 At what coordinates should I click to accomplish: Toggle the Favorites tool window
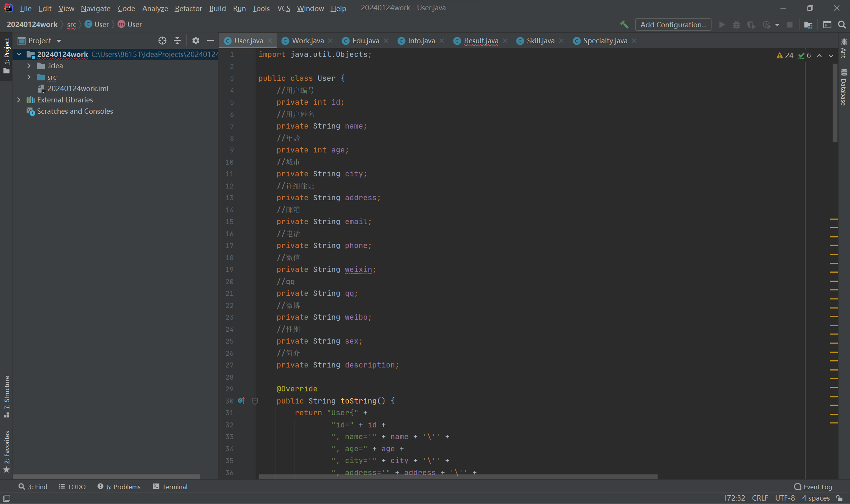click(x=6, y=451)
